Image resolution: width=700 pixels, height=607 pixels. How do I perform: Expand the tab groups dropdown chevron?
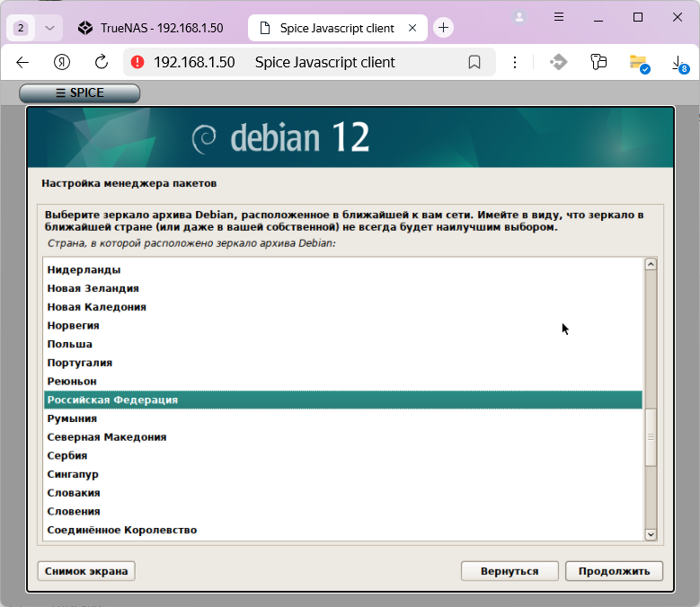click(x=49, y=28)
